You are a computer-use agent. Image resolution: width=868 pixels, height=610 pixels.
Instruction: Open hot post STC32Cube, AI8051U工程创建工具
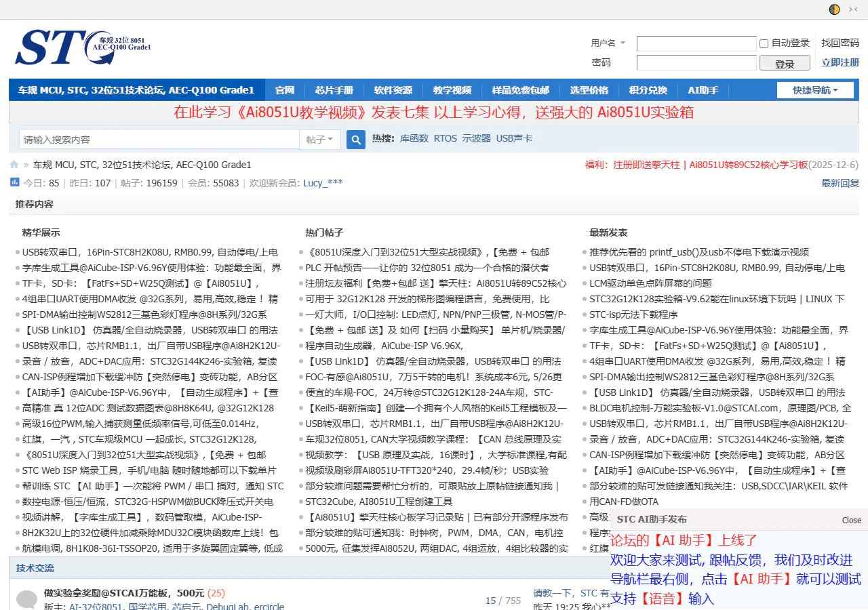coord(379,502)
